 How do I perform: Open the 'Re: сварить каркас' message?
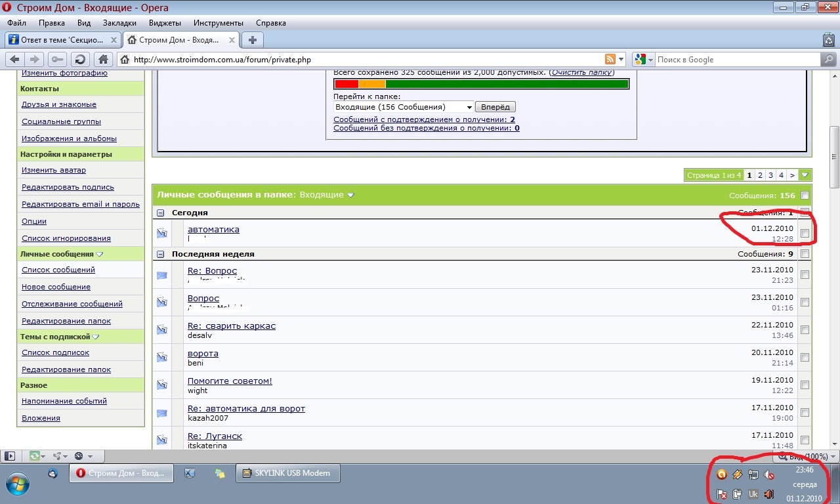pos(232,325)
